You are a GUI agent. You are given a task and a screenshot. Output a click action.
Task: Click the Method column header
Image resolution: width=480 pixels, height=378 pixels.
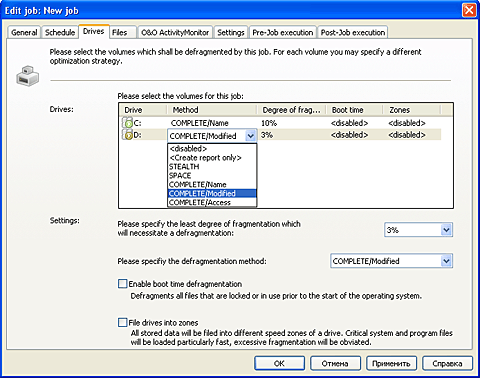click(x=212, y=110)
